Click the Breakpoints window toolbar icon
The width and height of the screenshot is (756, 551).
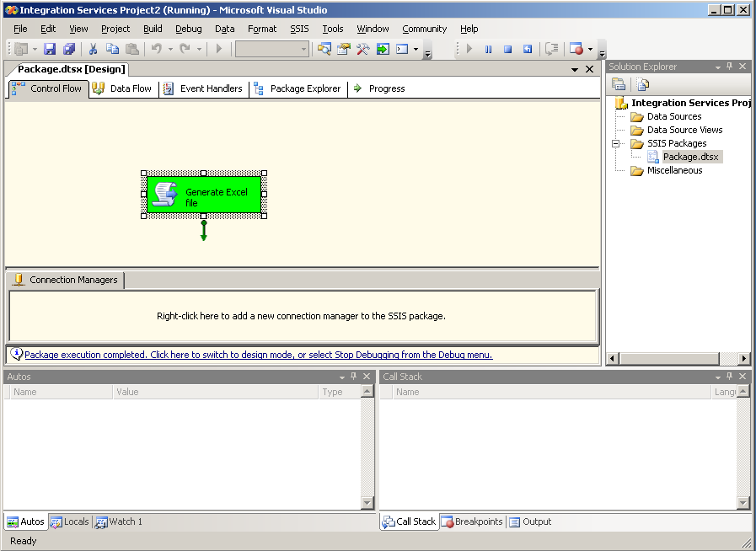pos(576,49)
